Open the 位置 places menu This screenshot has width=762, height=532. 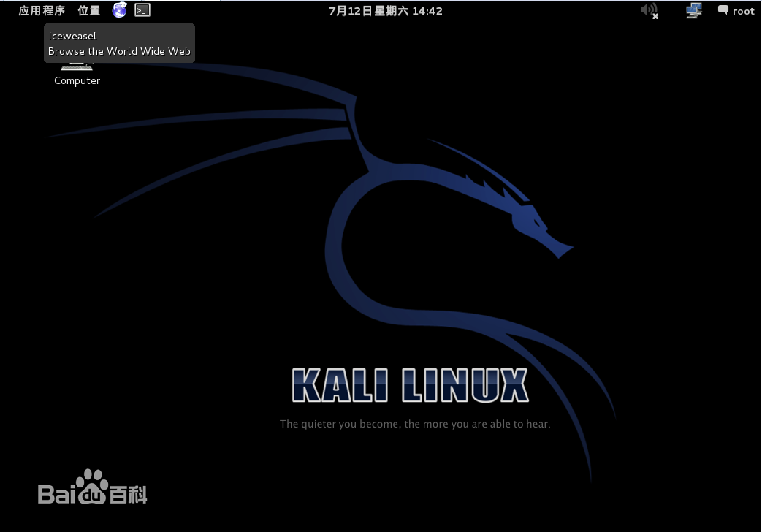click(x=89, y=11)
